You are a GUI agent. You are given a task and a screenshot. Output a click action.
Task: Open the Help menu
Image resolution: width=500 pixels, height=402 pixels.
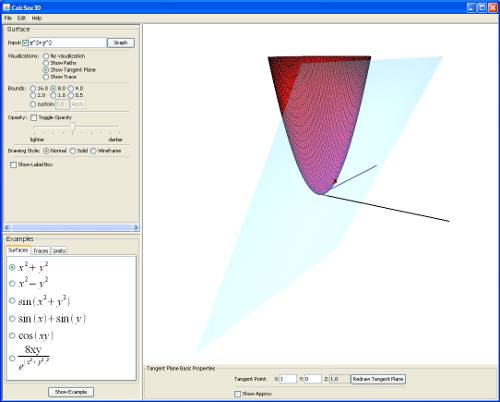37,18
